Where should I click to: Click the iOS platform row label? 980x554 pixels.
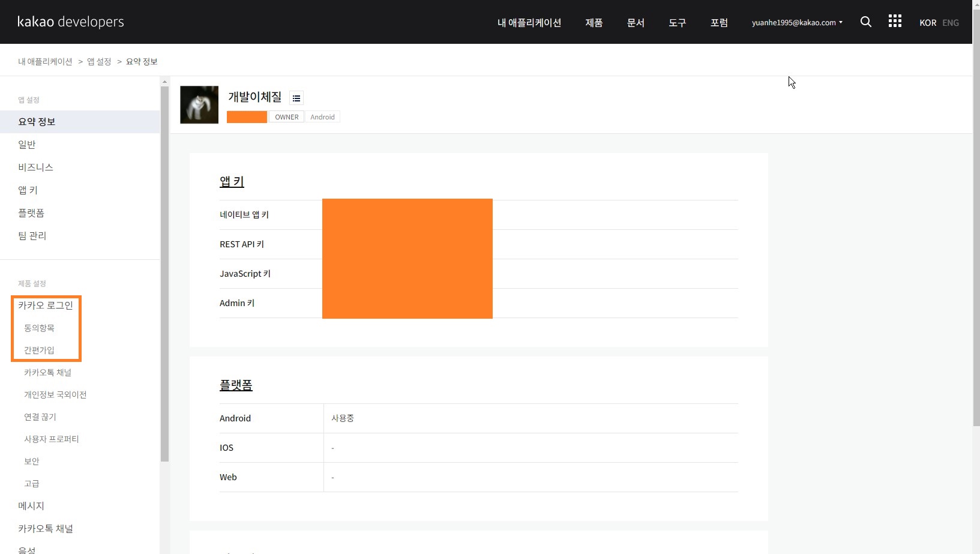pos(226,448)
